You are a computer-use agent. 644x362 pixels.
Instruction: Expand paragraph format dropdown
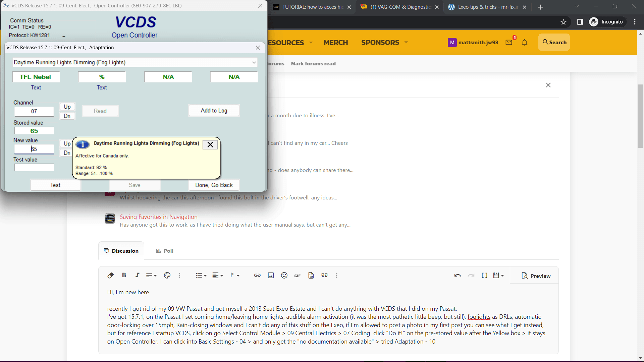pyautogui.click(x=235, y=275)
